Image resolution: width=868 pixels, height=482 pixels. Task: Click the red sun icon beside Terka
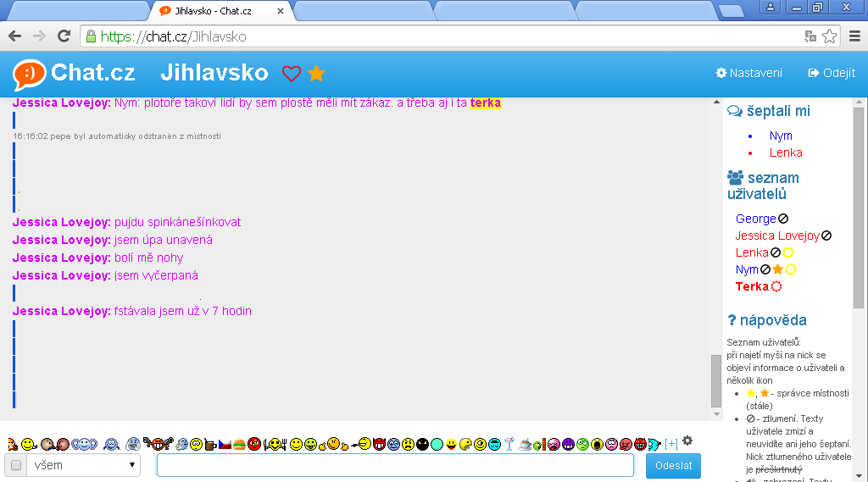[x=776, y=286]
